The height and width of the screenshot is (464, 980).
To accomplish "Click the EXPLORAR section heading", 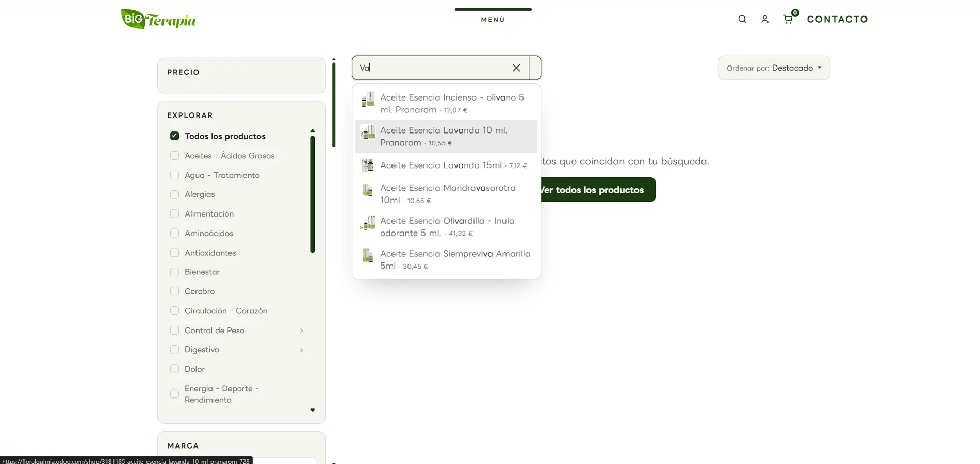I will (x=190, y=115).
